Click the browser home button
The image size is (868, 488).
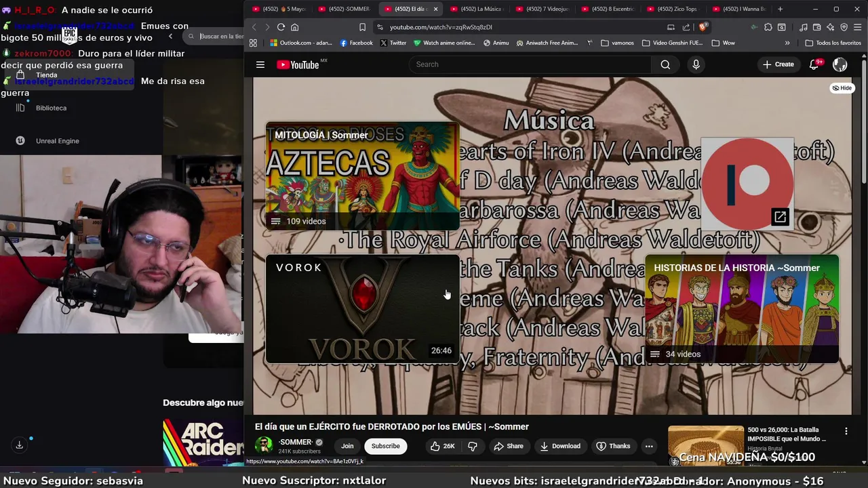(x=294, y=27)
